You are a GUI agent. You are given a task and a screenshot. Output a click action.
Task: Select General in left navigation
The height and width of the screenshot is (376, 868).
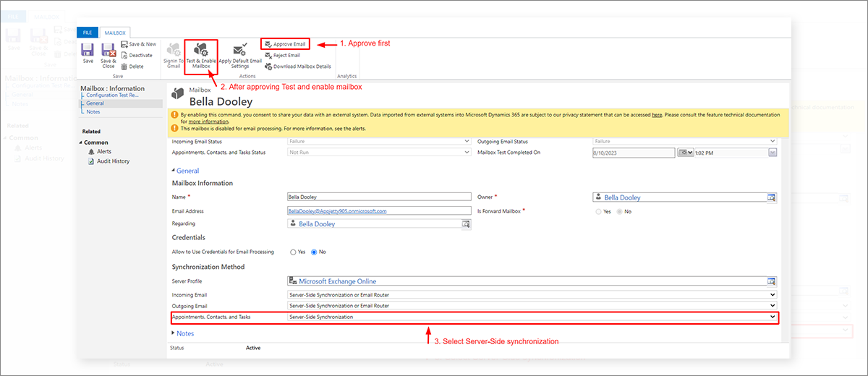click(95, 103)
